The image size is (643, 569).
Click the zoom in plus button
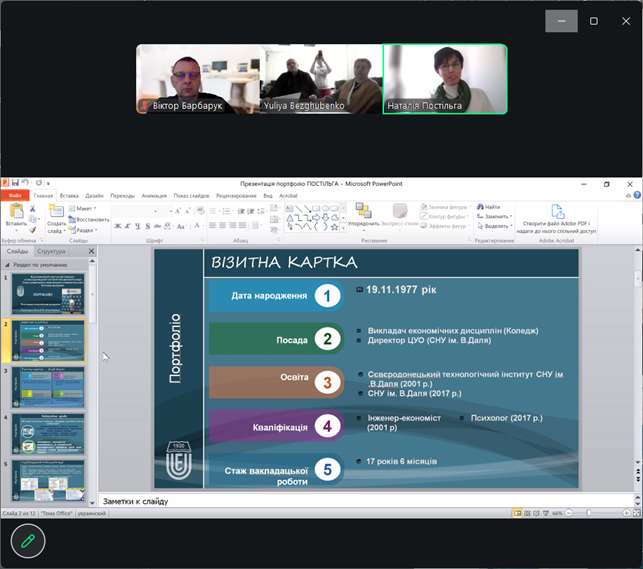pyautogui.click(x=626, y=513)
